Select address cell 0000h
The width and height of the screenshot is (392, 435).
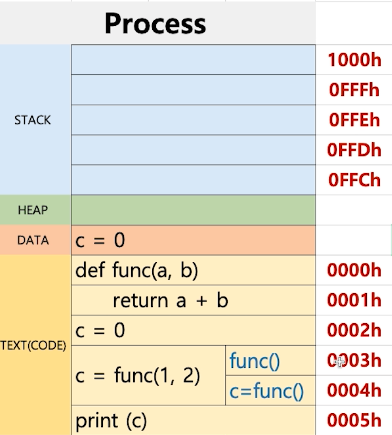pos(354,270)
